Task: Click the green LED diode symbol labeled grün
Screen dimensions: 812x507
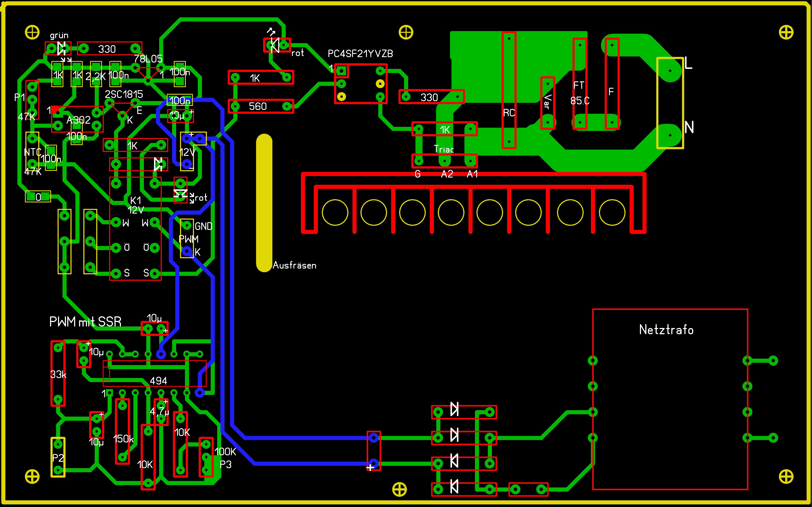Action: pyautogui.click(x=61, y=49)
